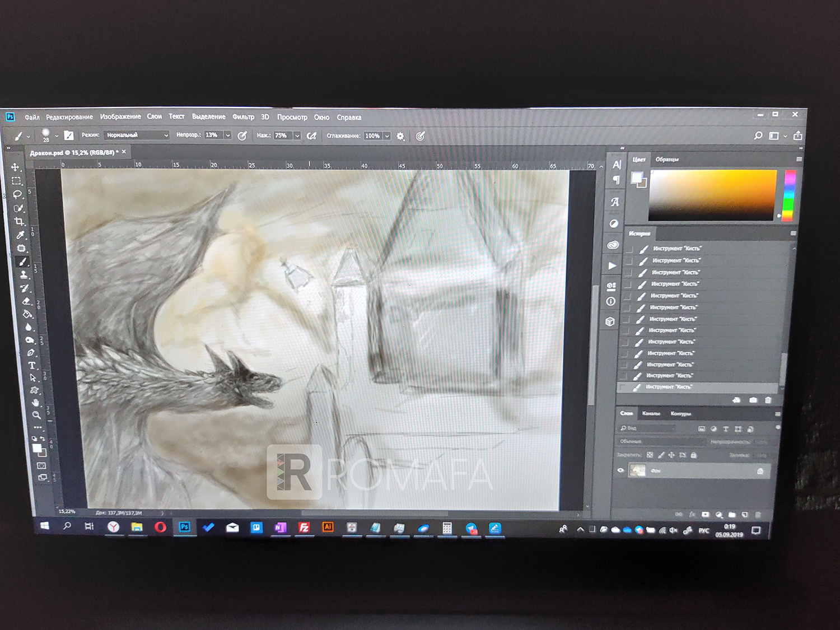Click the foreground color swatch in Цвет panel
Viewport: 840px width, 630px height.
636,177
